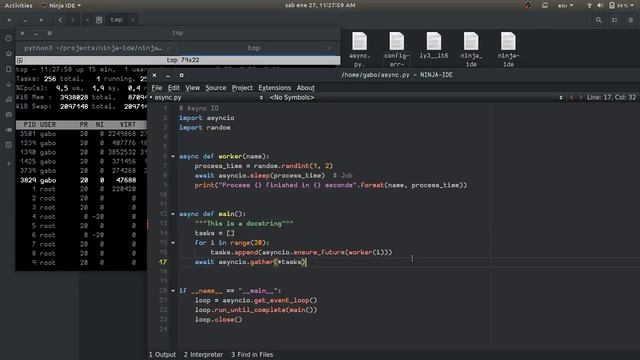Viewport: 640px width, 360px height.
Task: Click the red tray indicator icon
Action: tap(527, 5)
